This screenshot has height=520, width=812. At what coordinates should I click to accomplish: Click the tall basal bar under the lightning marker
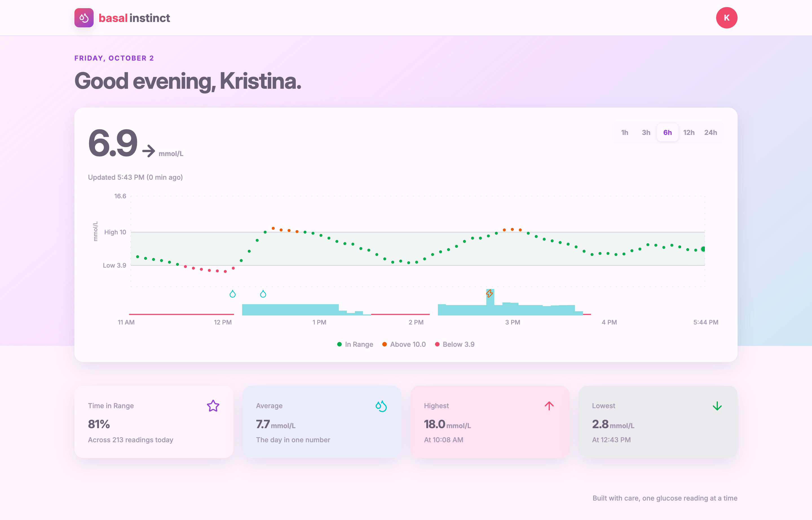[490, 302]
